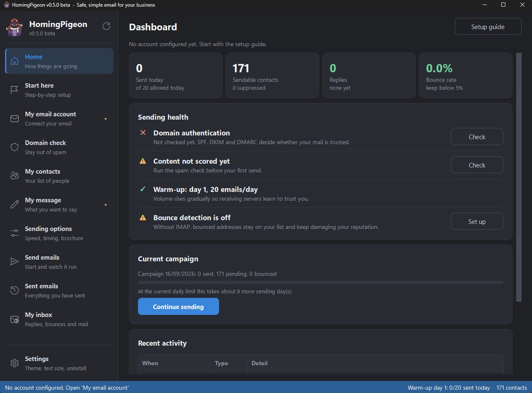Click the Sent today stat card

click(x=175, y=76)
